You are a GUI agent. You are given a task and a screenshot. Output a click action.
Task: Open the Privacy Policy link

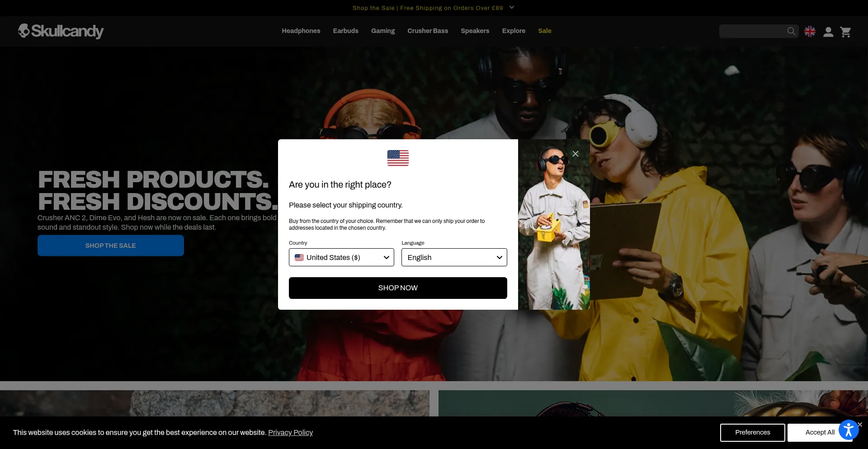point(290,433)
